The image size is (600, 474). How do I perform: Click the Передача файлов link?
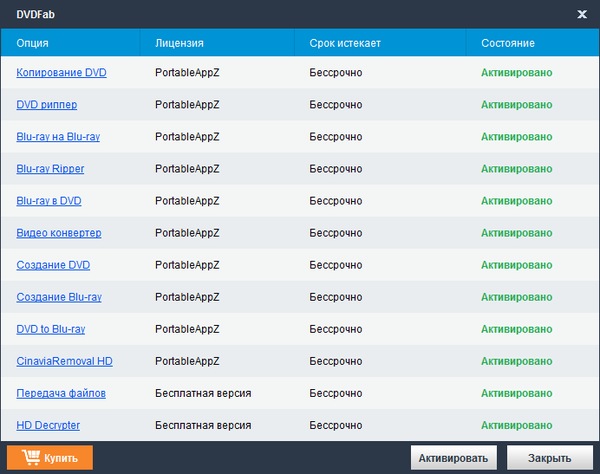click(61, 393)
